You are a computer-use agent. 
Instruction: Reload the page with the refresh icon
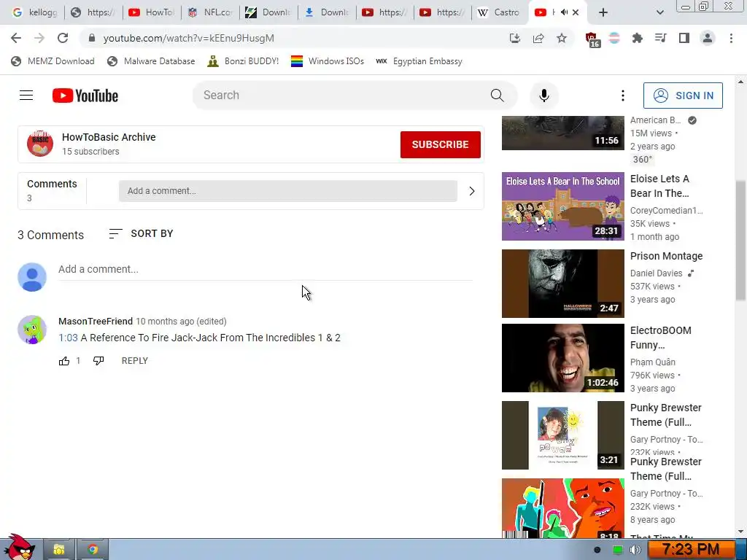(x=63, y=38)
